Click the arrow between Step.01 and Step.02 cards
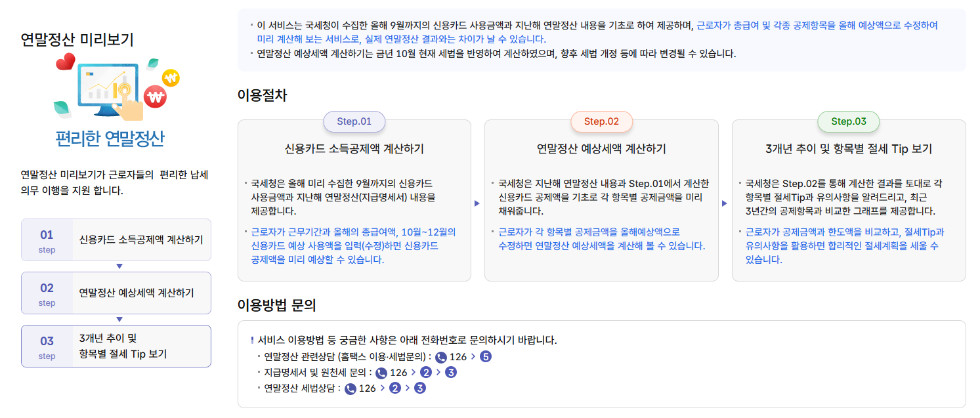This screenshot has width=980, height=418. 477,203
